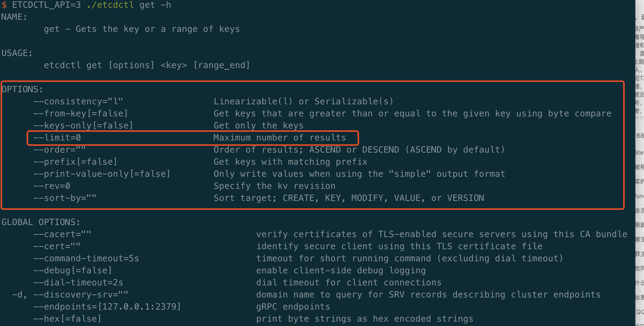Viewport: 644px width, 326px height.
Task: Click the --from-key[=false] option
Action: click(x=81, y=113)
